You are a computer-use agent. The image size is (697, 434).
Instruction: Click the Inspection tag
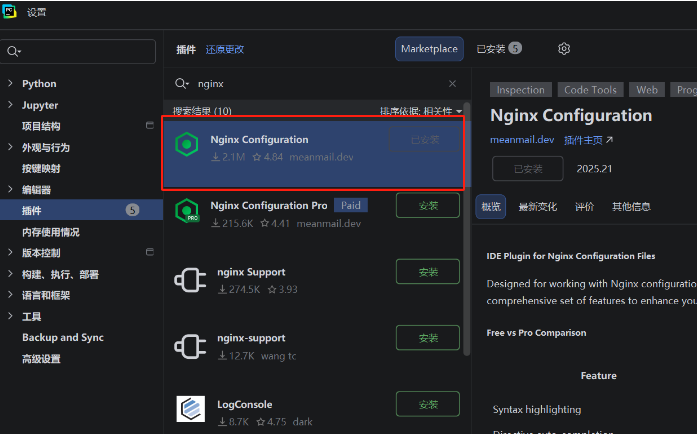pos(521,90)
